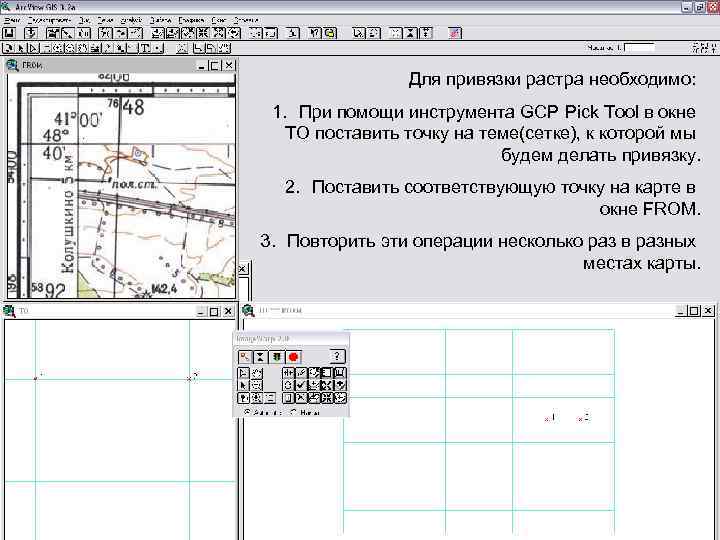Select the Pointer tool in second toolbar row
This screenshot has height=540, width=720.
pos(20,48)
